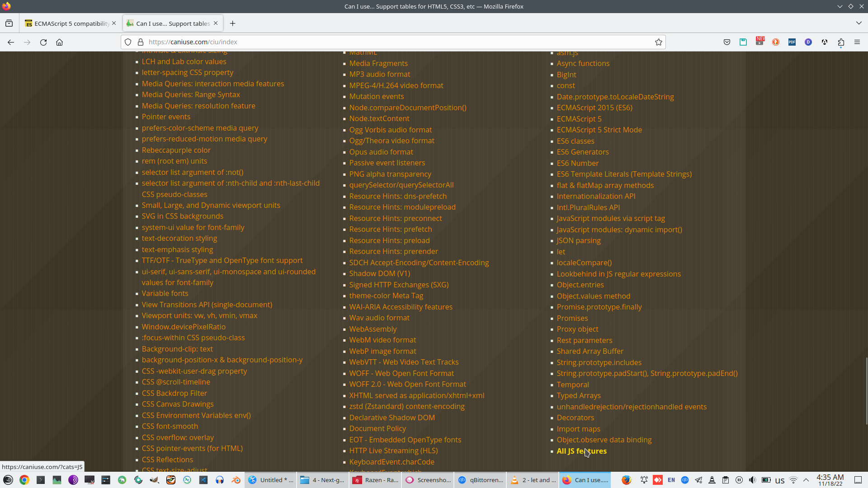Click the media pause tray icon

pos(739,480)
